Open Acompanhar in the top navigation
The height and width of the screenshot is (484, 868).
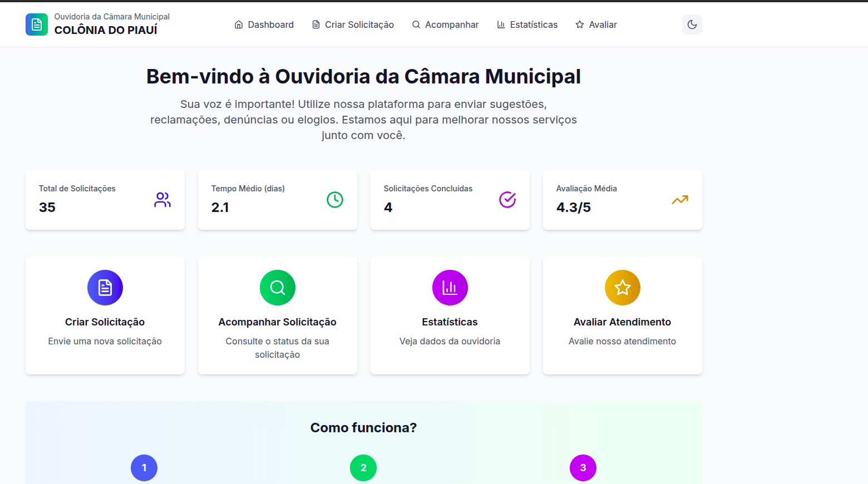coord(445,24)
